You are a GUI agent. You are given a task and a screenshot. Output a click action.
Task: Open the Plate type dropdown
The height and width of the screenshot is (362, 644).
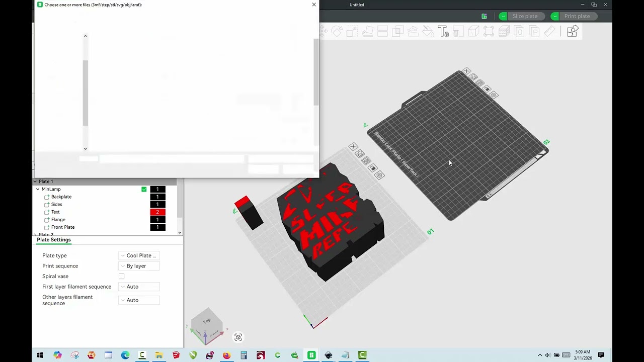pyautogui.click(x=139, y=255)
